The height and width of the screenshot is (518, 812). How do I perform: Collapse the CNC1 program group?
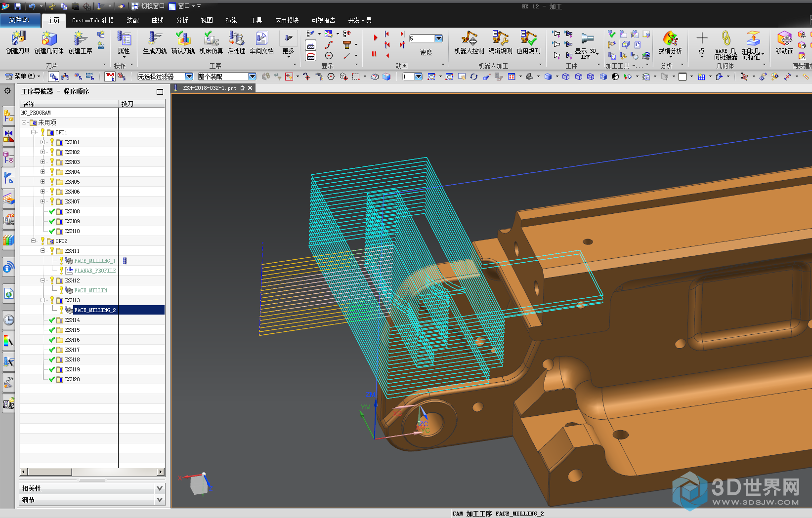click(33, 132)
